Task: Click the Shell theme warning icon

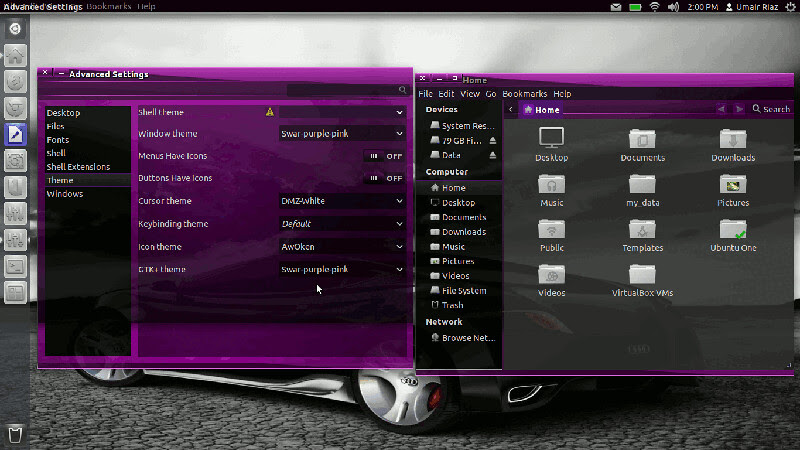Action: 270,112
